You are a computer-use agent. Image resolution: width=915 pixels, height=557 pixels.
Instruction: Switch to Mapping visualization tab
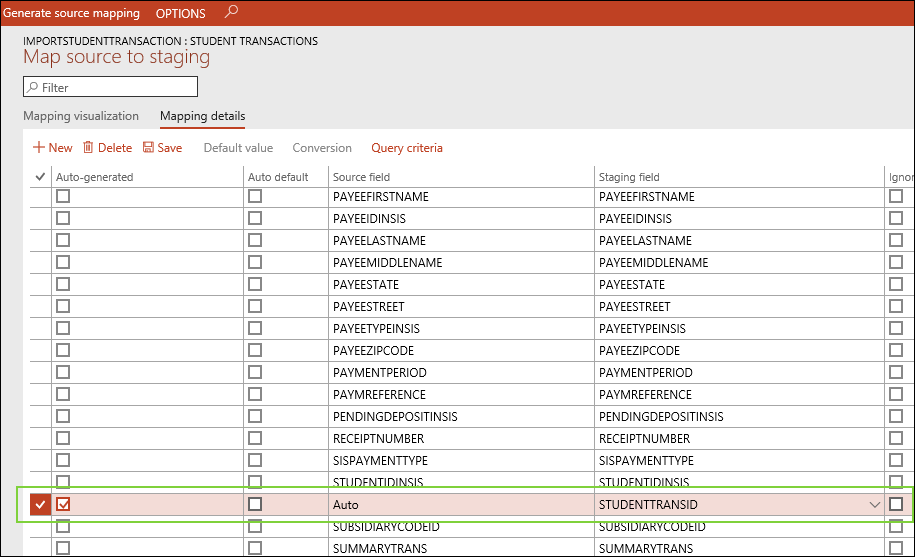[x=81, y=116]
